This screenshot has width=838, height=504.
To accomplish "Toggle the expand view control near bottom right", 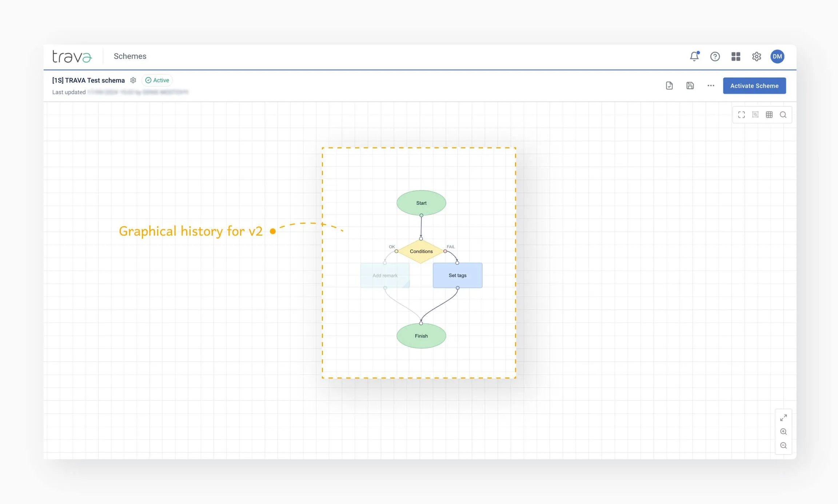I will (784, 417).
